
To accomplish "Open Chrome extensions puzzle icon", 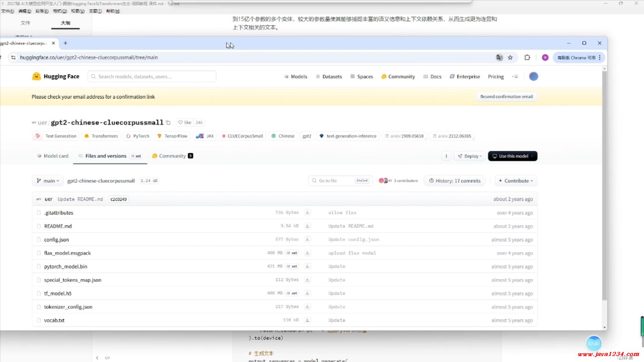I will (527, 58).
